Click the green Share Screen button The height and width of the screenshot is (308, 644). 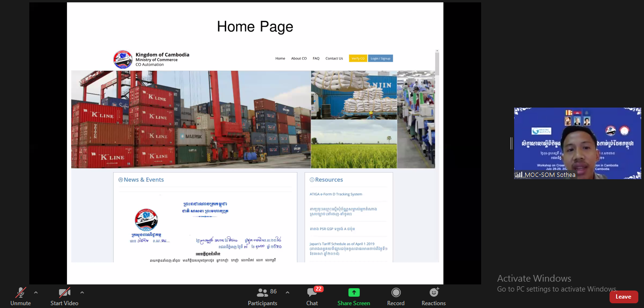pyautogui.click(x=354, y=297)
